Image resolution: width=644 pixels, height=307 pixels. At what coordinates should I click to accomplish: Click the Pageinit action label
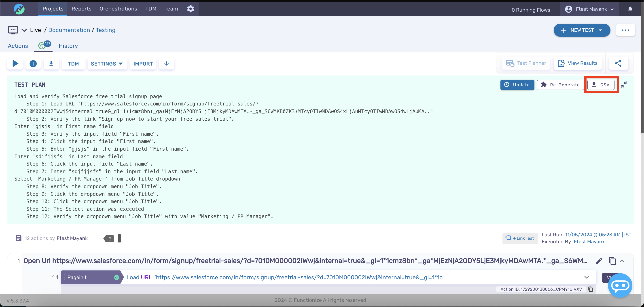tap(77, 277)
